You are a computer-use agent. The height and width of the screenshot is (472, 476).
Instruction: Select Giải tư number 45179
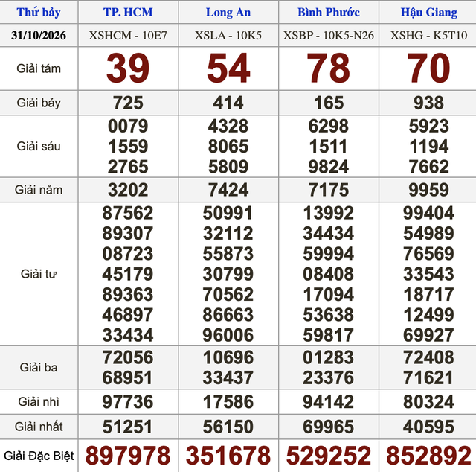[x=128, y=274]
